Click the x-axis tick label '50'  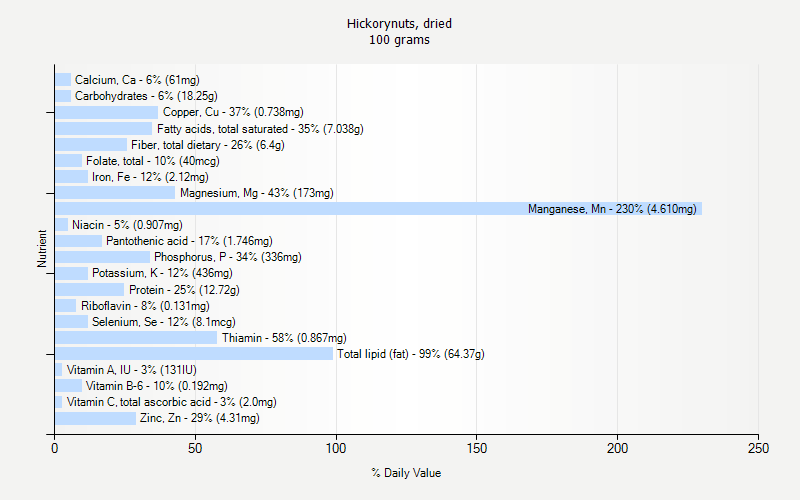[195, 448]
